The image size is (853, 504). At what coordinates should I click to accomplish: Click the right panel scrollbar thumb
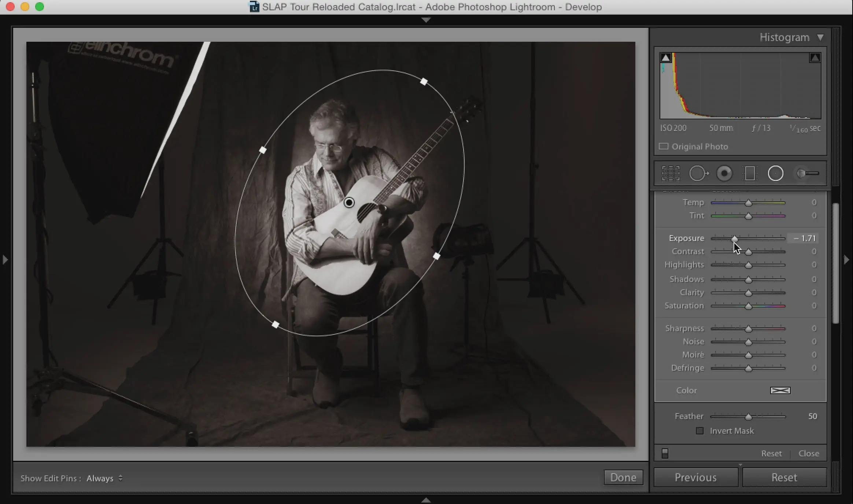click(836, 263)
